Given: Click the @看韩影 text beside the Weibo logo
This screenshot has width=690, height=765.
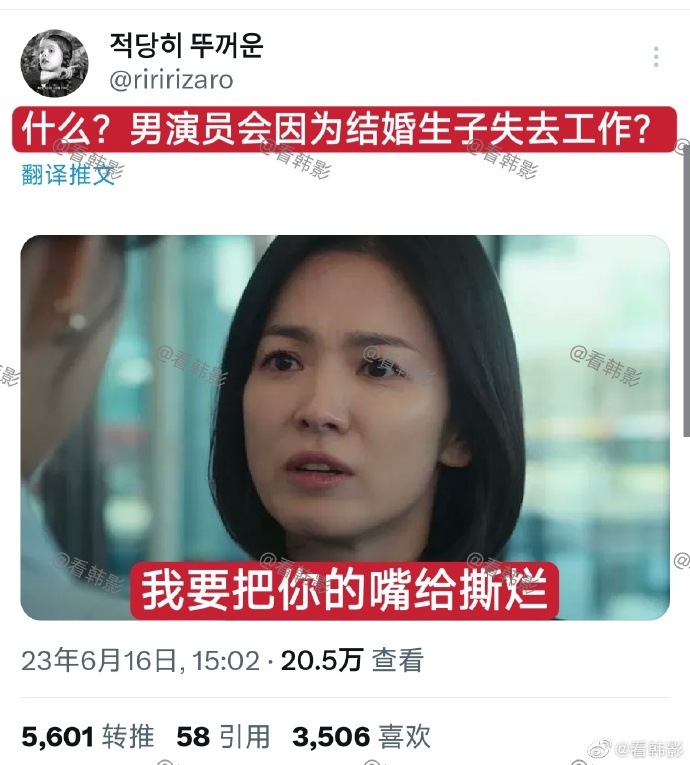Looking at the screenshot, I should pyautogui.click(x=649, y=748).
